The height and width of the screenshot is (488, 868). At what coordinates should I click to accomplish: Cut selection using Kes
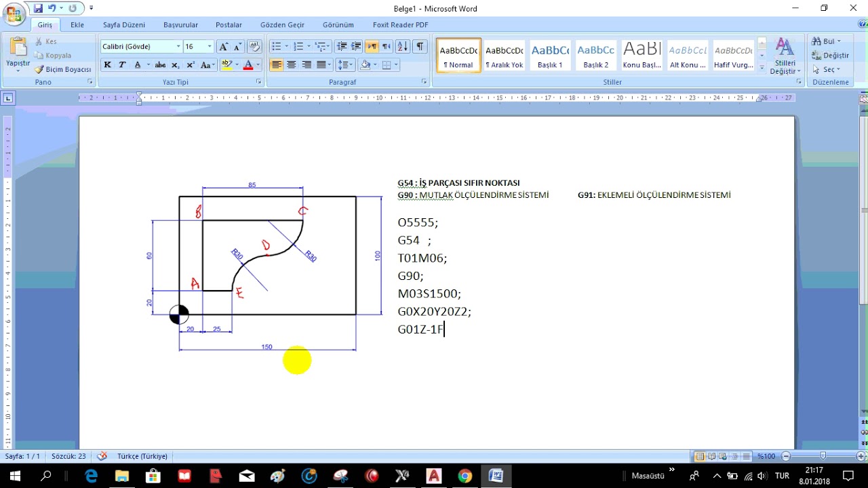46,42
